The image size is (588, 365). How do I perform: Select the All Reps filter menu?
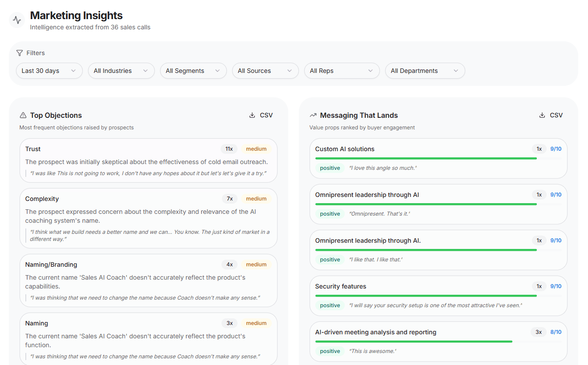tap(342, 70)
